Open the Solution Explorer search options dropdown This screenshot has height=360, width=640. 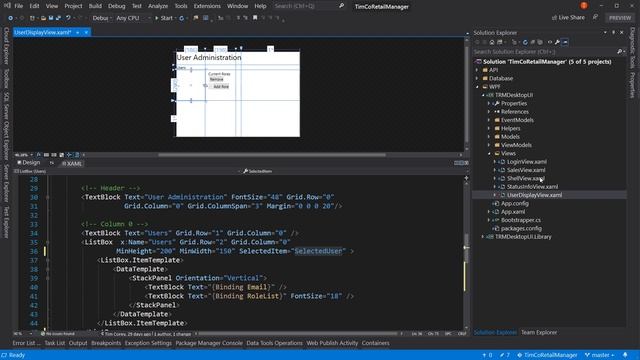click(624, 52)
